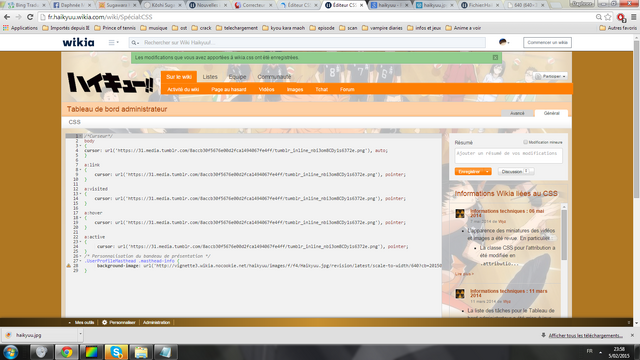The image size is (640, 360).
Task: Open the file explorer from the taskbar
Action: [141, 352]
